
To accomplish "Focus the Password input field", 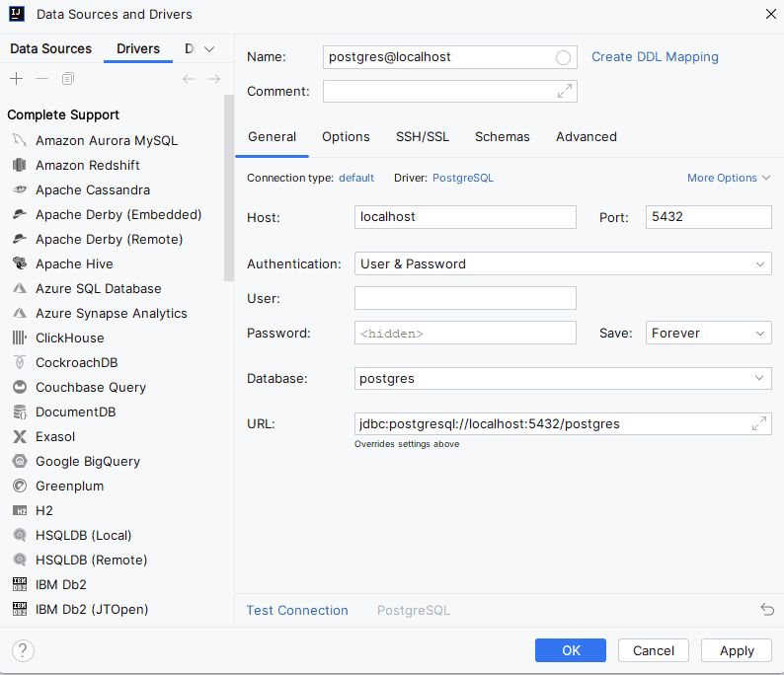I will [x=465, y=333].
